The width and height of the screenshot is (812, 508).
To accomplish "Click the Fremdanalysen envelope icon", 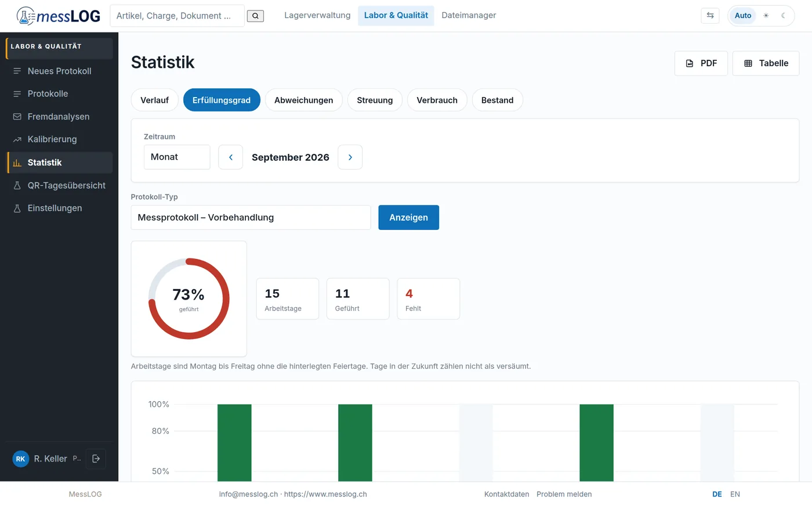I will [17, 117].
